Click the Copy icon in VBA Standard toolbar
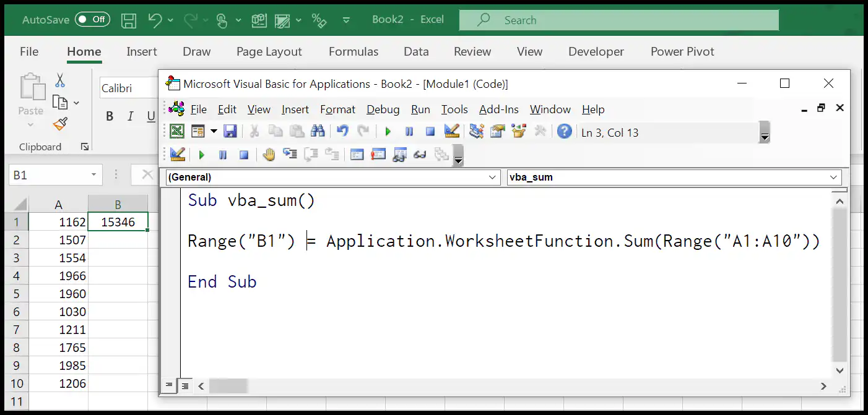The height and width of the screenshot is (415, 868). [x=276, y=131]
